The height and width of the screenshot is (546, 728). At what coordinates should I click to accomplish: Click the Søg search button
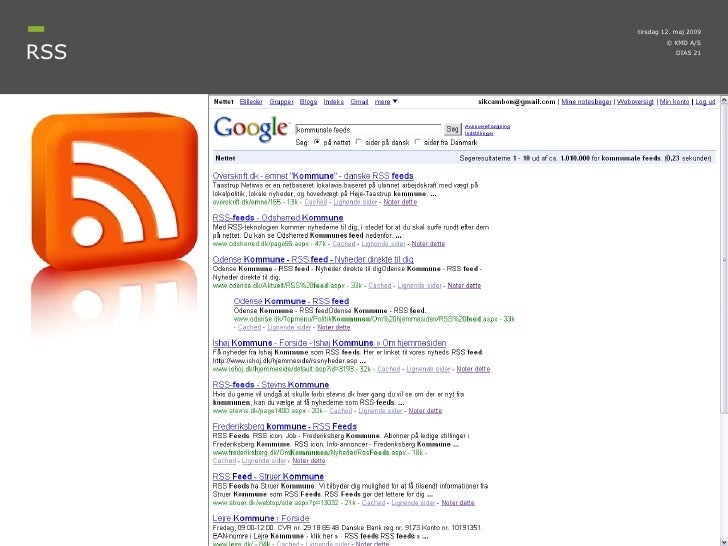(452, 129)
